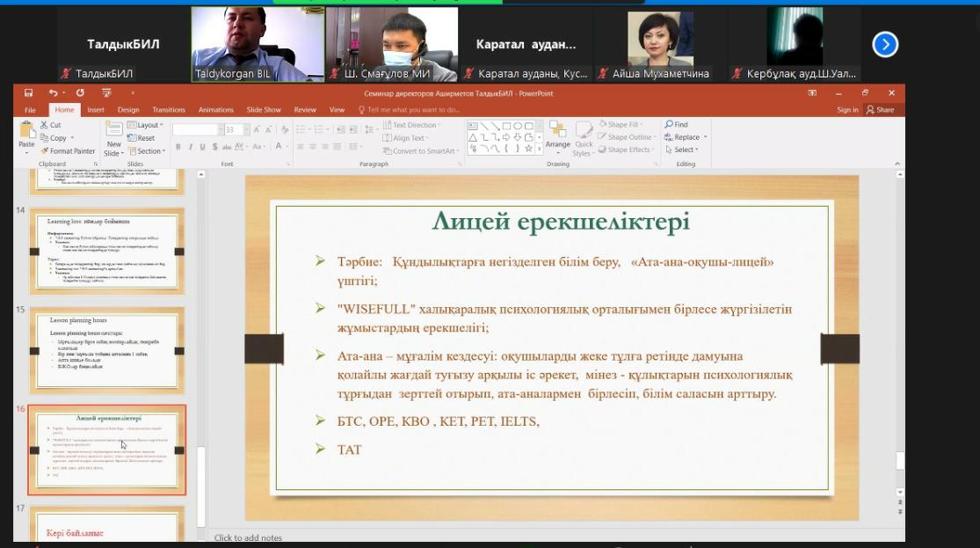The width and height of the screenshot is (980, 548).
Task: Click the Redo/Repeat icon
Action: tap(80, 92)
